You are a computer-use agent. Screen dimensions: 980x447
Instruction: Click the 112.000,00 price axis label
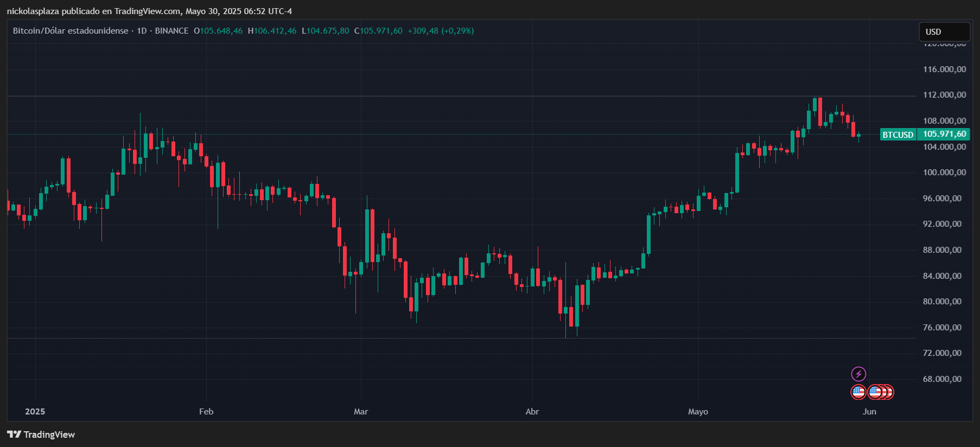pos(944,95)
